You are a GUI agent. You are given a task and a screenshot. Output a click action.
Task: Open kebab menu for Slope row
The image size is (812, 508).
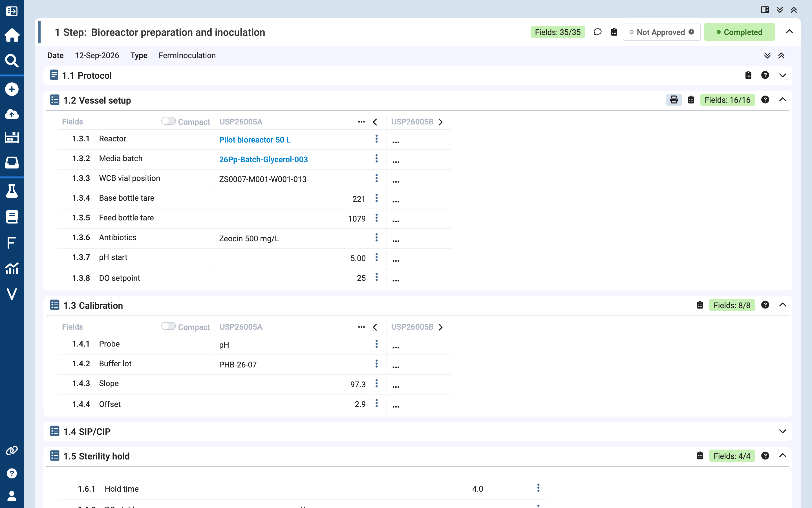[x=376, y=383]
